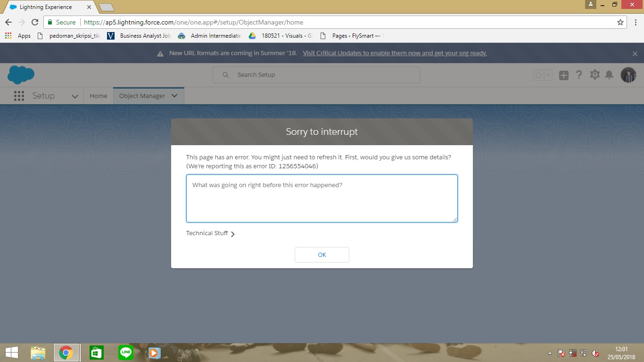Follow the Visit Critical Updates link
This screenshot has height=362, width=644.
395,53
